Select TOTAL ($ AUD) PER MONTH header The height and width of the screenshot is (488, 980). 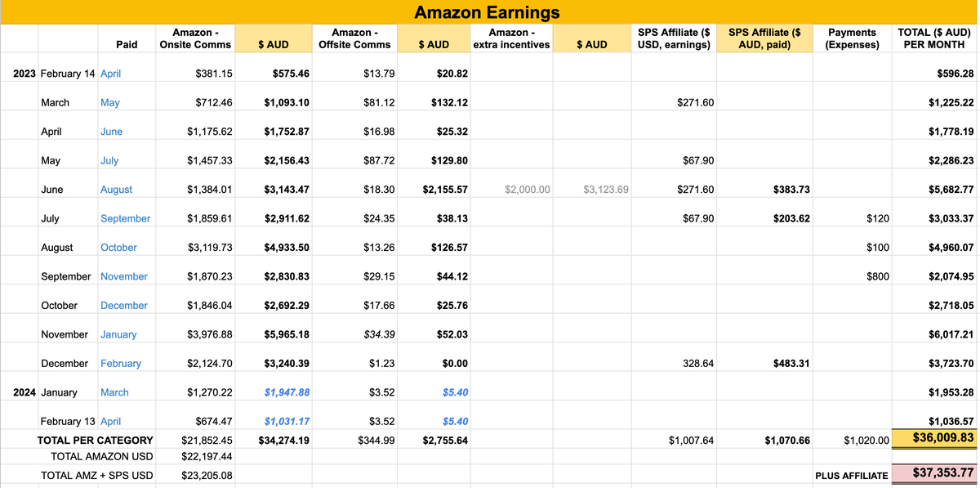click(935, 38)
